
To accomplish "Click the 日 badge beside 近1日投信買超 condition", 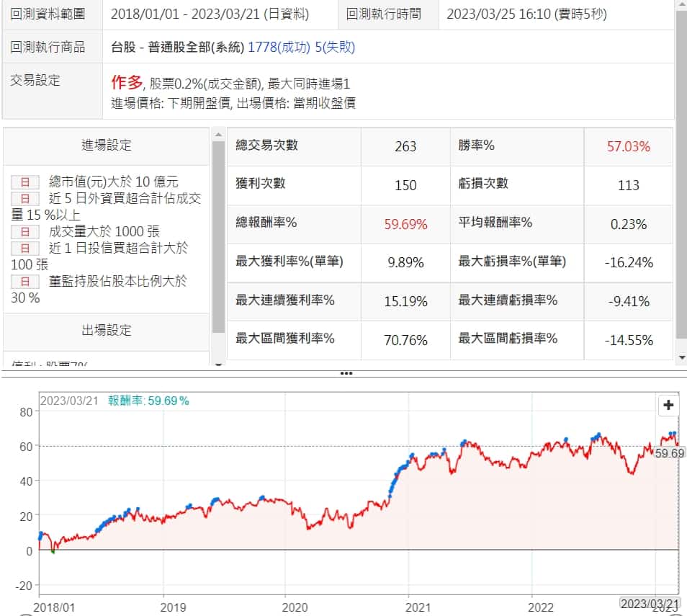I will point(25,249).
